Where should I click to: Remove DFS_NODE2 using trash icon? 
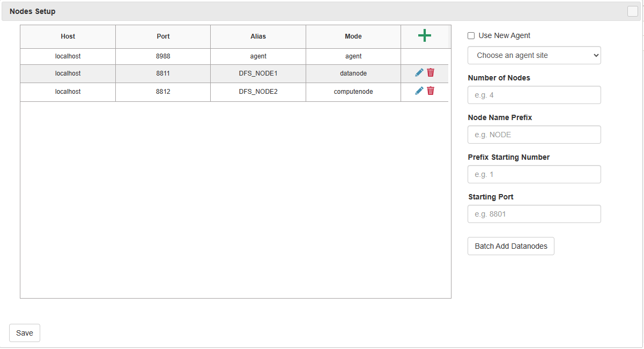point(431,91)
